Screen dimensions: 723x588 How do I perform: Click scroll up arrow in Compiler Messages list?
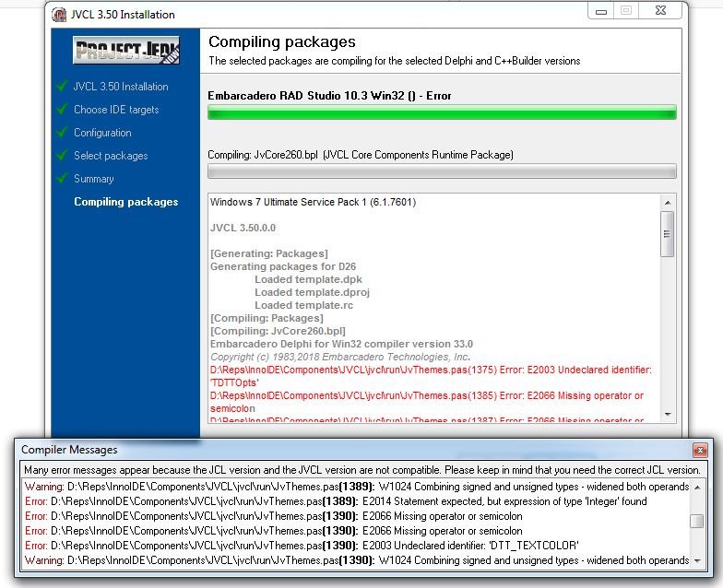[x=697, y=486]
